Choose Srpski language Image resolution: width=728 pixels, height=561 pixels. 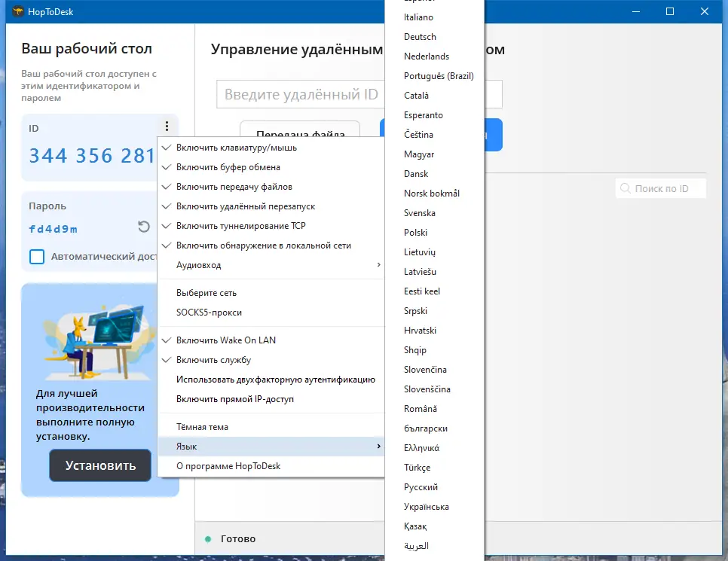(x=435, y=311)
